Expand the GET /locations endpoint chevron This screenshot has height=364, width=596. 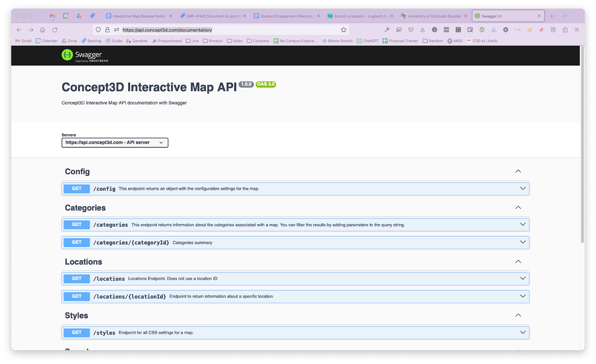(523, 278)
